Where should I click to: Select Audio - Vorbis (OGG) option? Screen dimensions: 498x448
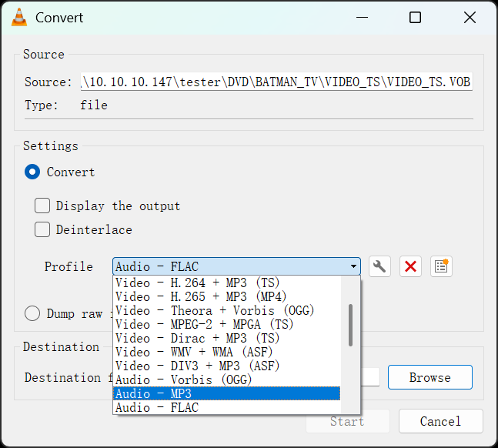point(226,379)
